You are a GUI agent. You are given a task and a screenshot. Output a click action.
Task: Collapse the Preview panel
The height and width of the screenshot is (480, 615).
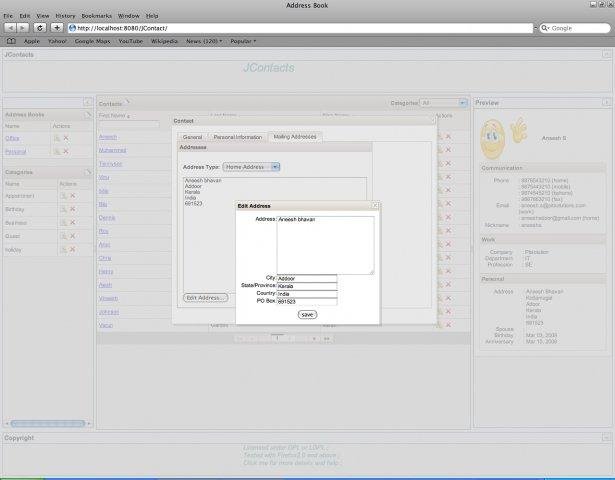tap(606, 102)
